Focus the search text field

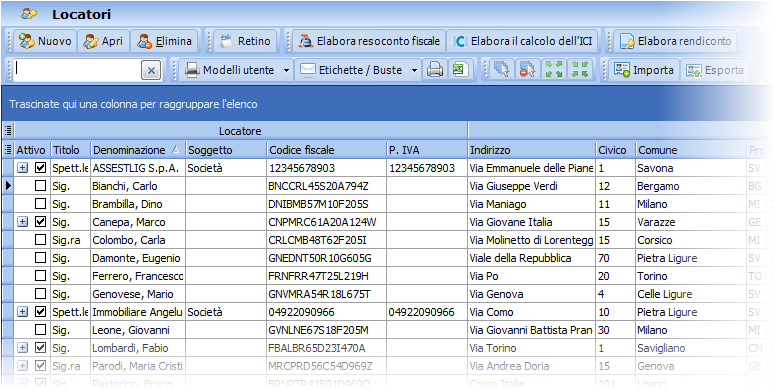(x=78, y=70)
